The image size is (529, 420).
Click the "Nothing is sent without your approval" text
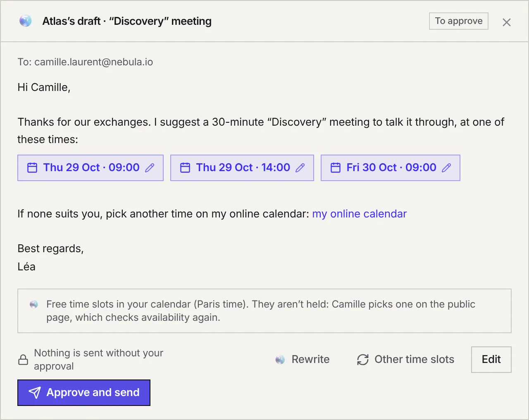[98, 360]
